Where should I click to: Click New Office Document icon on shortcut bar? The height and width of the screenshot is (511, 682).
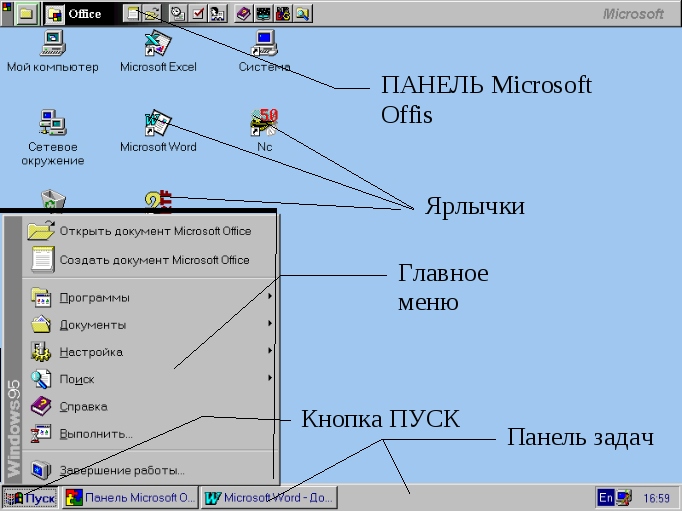point(133,14)
